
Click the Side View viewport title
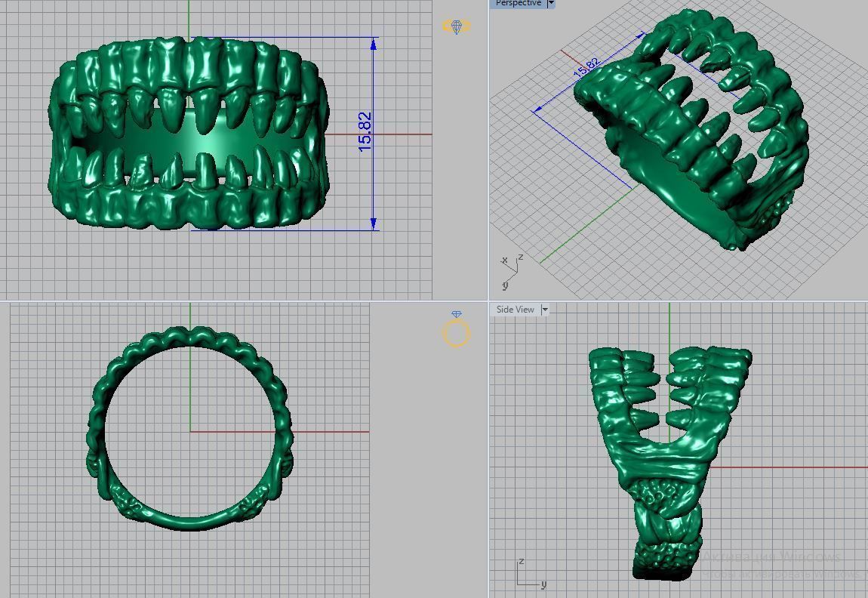515,310
